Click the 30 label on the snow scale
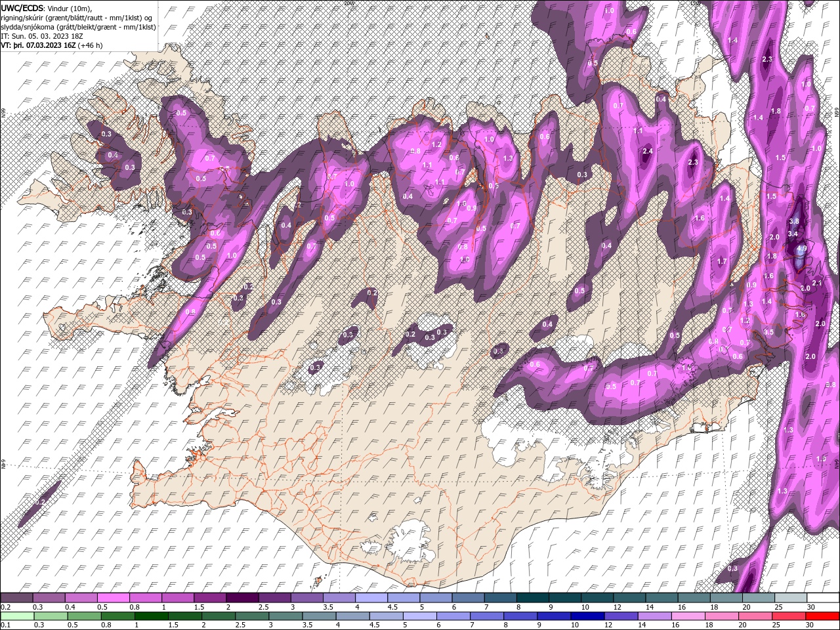840x630 pixels. 810,607
